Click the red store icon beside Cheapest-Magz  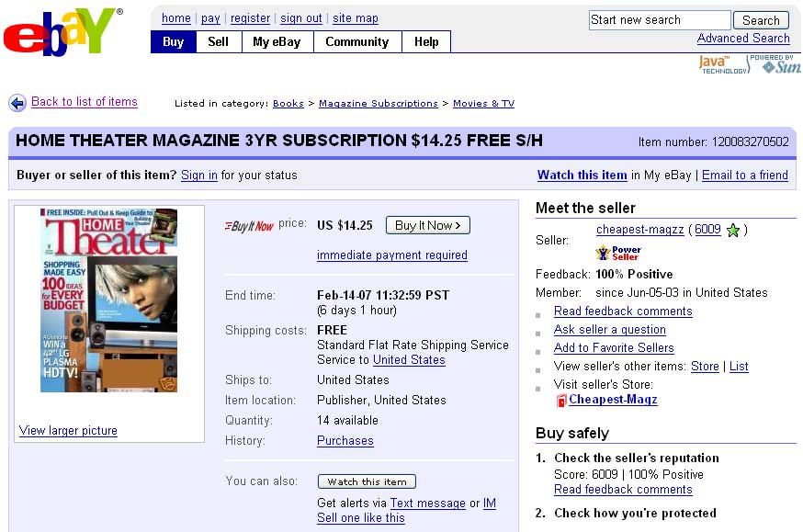tap(561, 400)
